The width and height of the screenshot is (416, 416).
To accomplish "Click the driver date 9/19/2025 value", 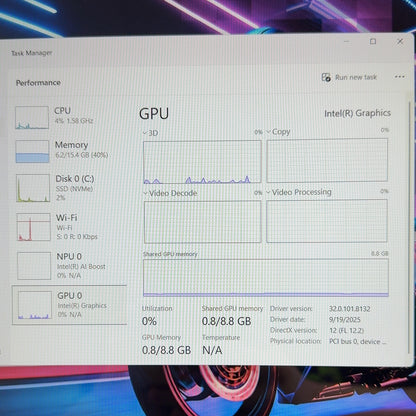I will click(x=345, y=320).
